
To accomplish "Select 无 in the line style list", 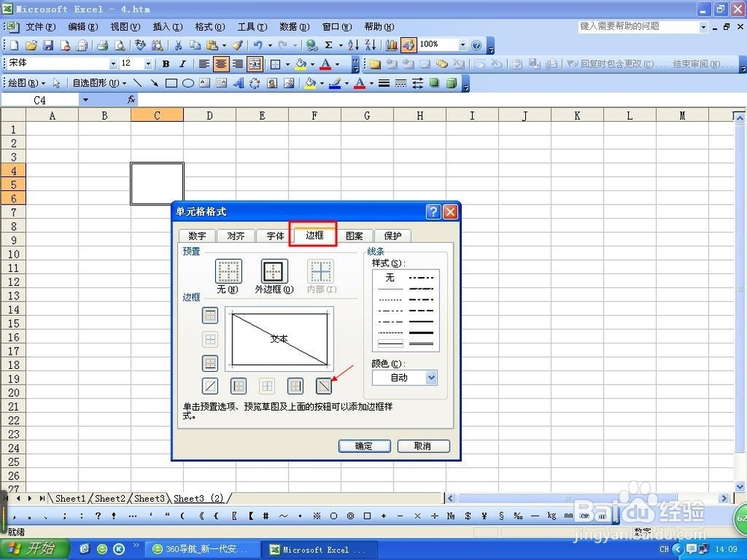I will point(390,277).
